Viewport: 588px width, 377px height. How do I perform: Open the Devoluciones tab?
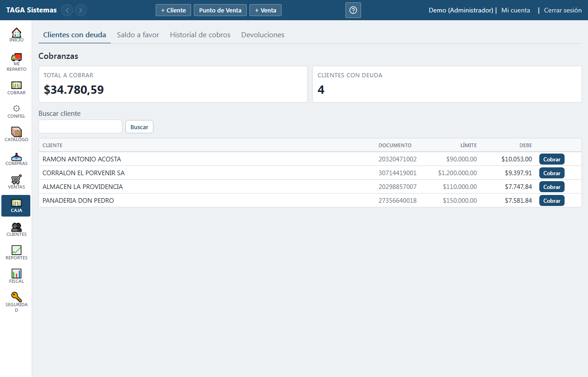263,35
